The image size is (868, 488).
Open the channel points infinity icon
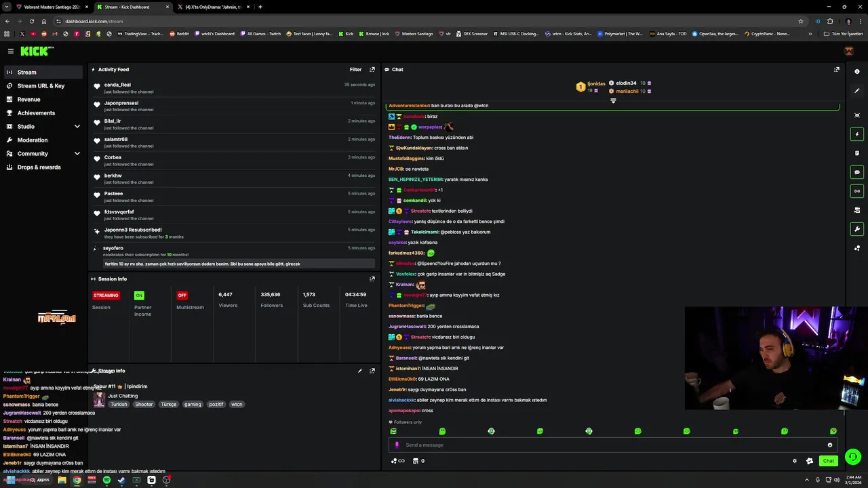click(397, 461)
